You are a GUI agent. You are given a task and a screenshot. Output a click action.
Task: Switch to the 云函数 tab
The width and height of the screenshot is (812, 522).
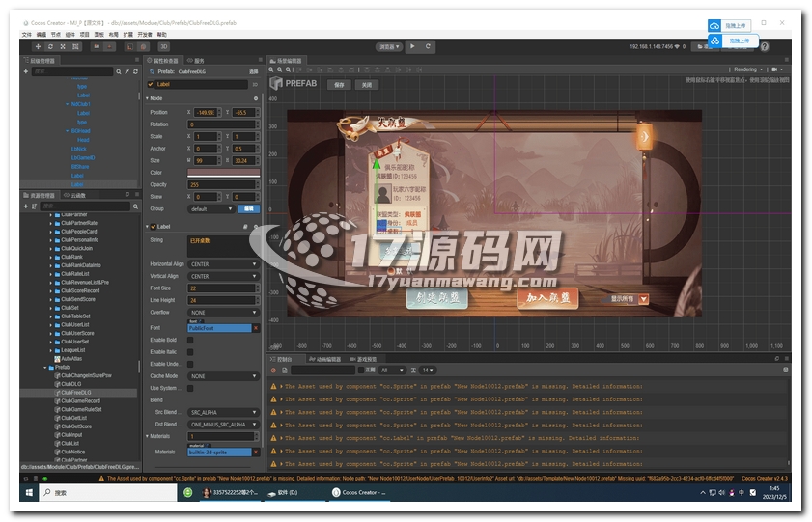point(75,195)
